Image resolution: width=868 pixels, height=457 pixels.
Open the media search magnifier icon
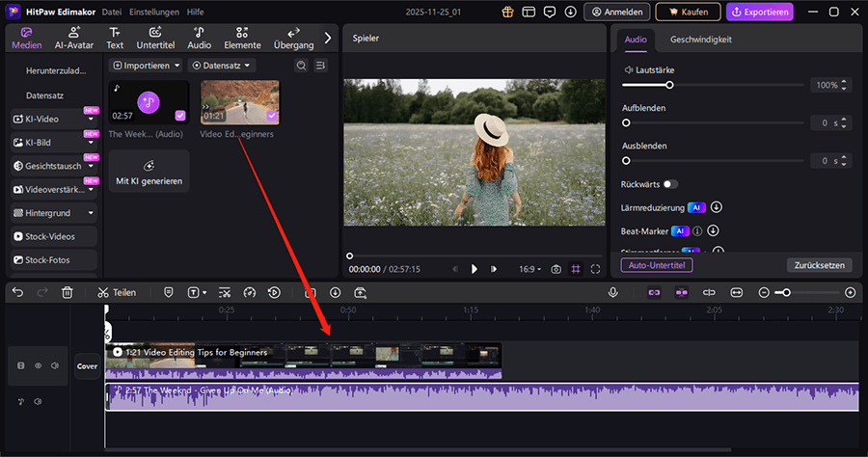tap(301, 66)
